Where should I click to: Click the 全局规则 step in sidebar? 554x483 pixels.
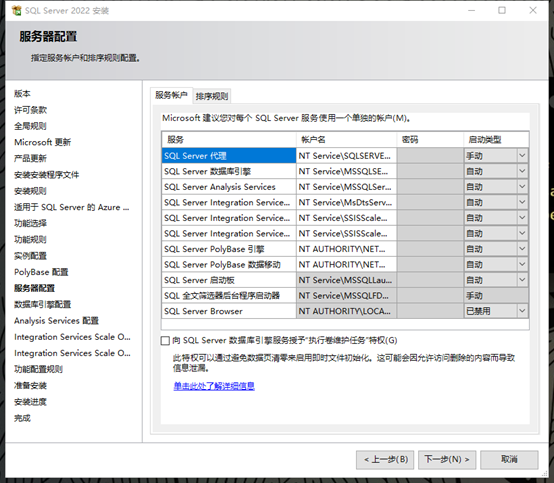[x=30, y=126]
